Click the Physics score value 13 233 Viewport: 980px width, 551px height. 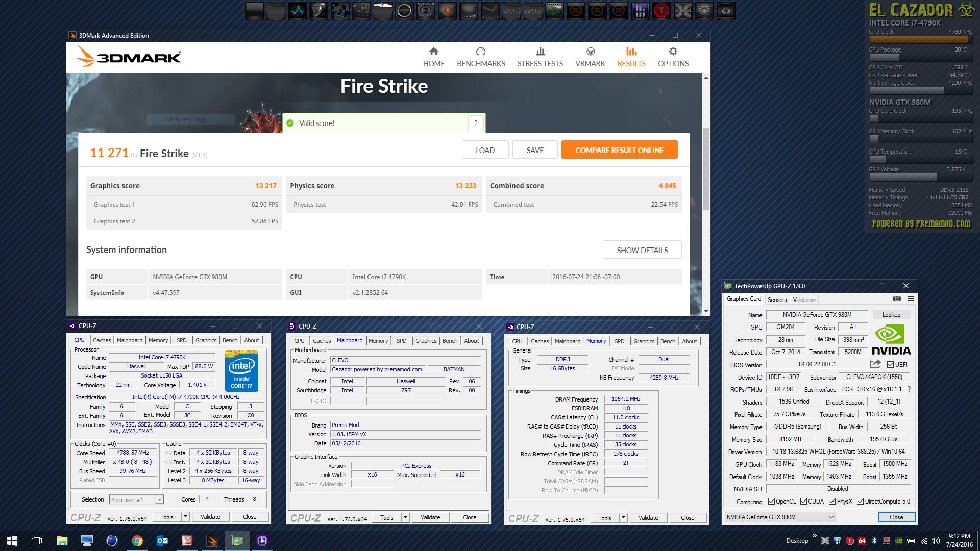(465, 186)
